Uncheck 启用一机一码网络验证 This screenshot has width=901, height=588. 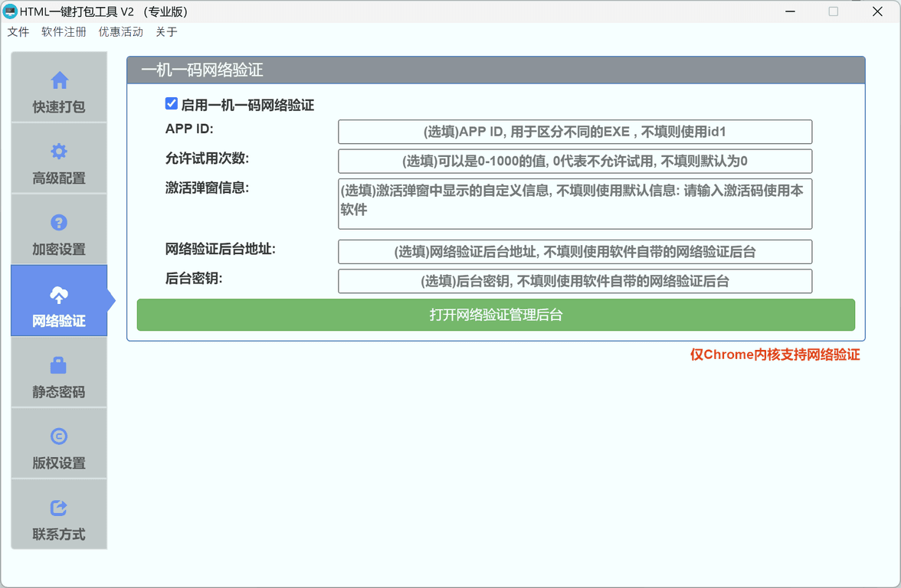pyautogui.click(x=170, y=103)
